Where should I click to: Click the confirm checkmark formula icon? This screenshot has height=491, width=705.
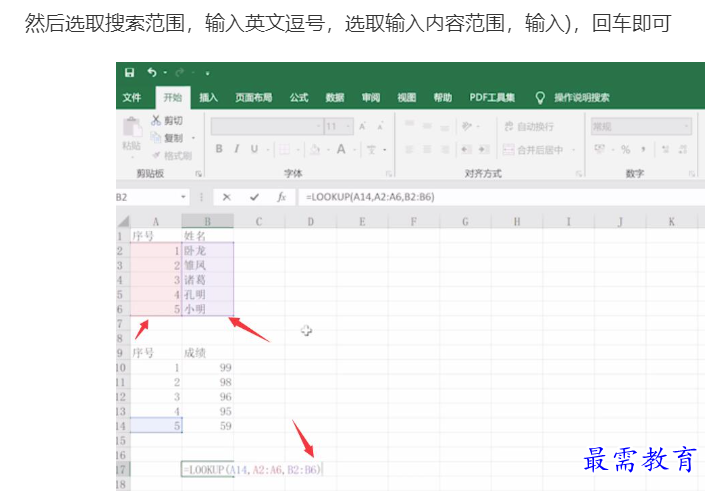254,197
